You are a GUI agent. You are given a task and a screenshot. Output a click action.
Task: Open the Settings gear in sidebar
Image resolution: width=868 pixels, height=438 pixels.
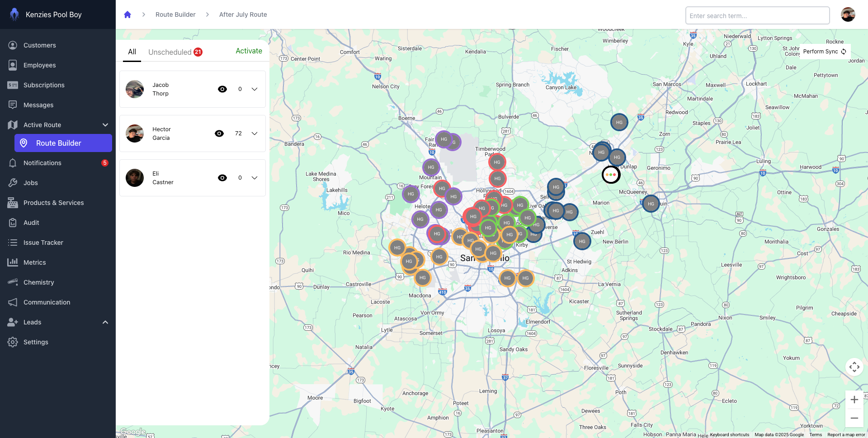tap(13, 342)
